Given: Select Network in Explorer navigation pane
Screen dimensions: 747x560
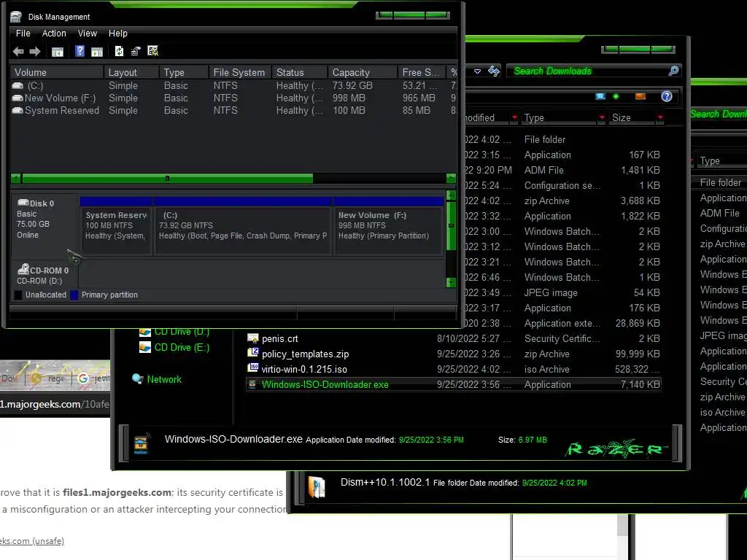Looking at the screenshot, I should (164, 379).
